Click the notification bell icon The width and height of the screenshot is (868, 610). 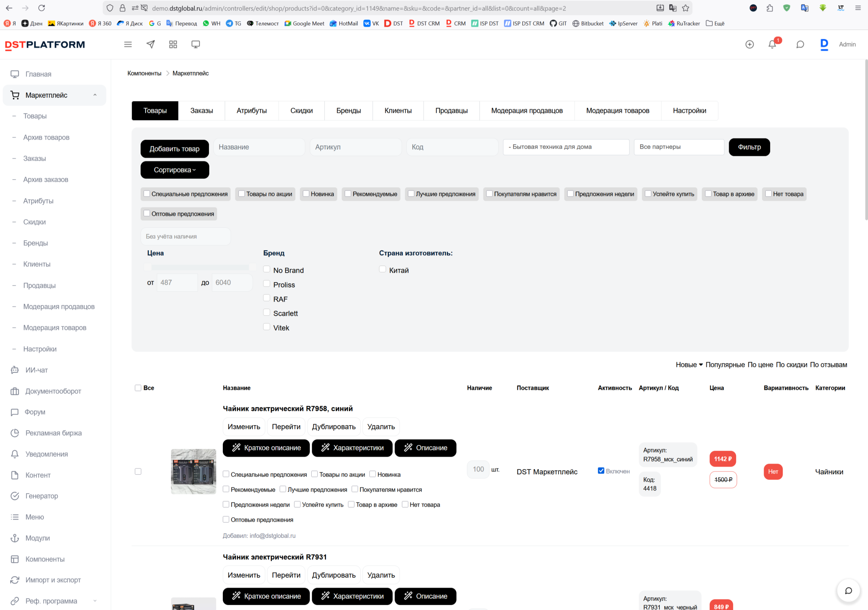(x=772, y=44)
